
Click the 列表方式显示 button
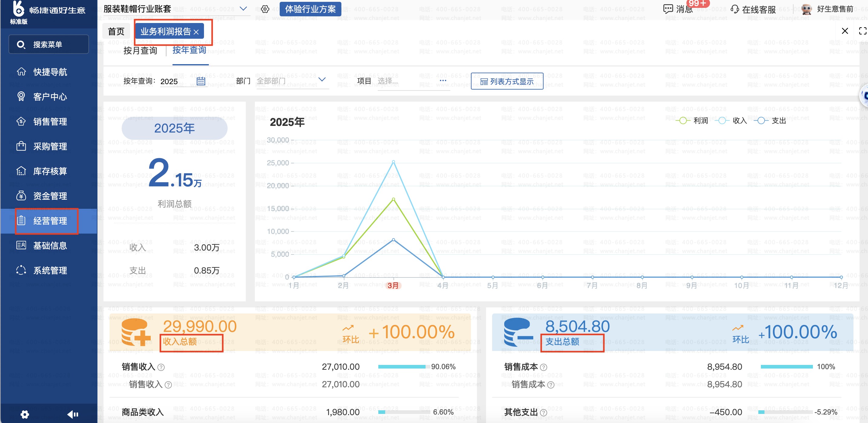507,81
